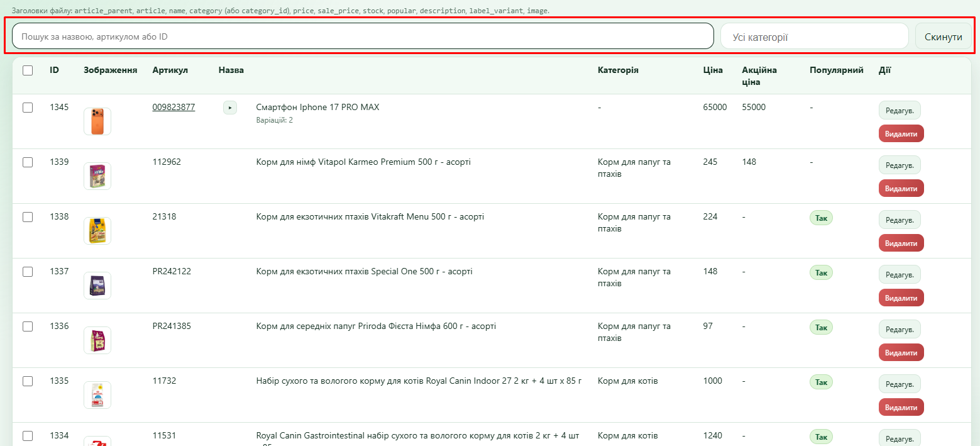Screen dimensions: 980x446
Task: Check the box for product ID 1335
Action: (28, 381)
